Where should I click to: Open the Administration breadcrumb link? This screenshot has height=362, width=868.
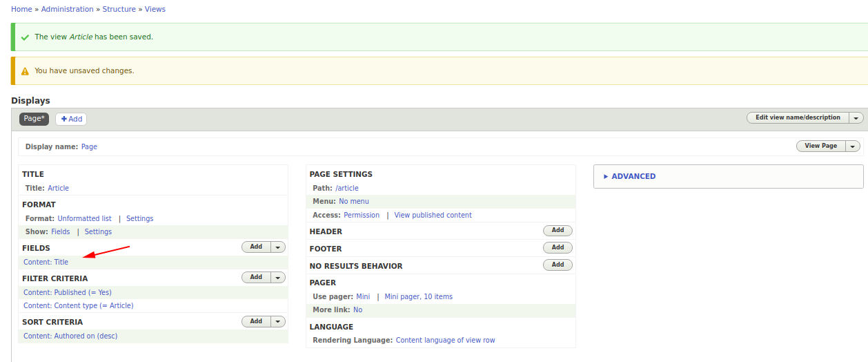(67, 9)
